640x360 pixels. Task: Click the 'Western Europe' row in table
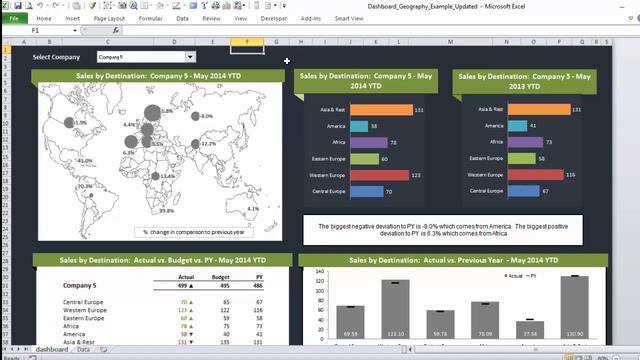point(84,310)
